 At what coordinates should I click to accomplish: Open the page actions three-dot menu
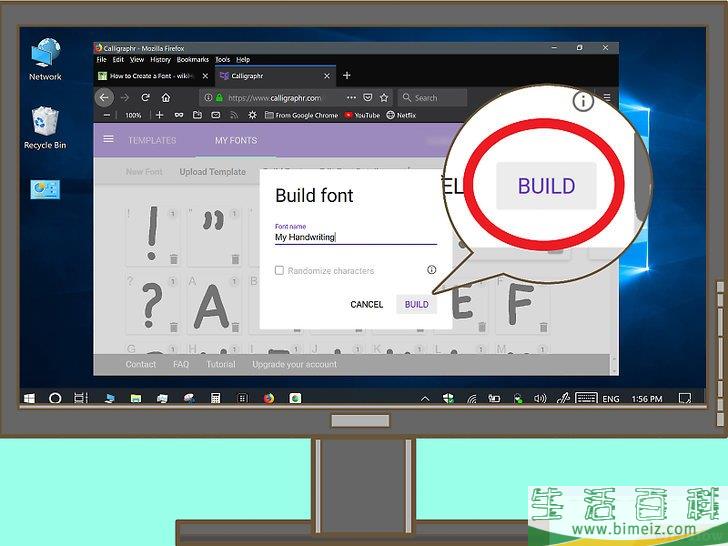click(351, 98)
